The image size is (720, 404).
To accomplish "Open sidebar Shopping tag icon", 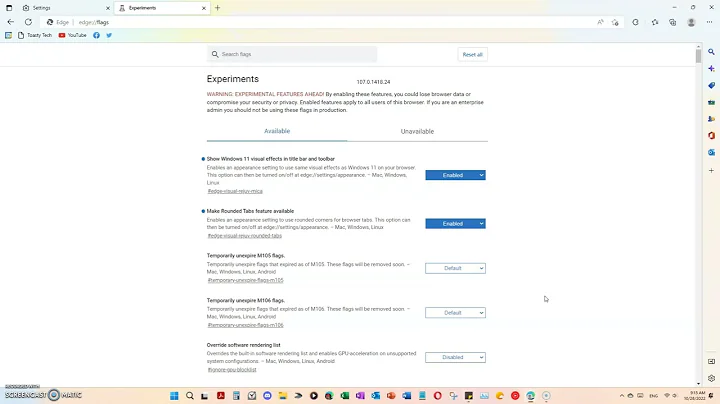I will tap(711, 85).
